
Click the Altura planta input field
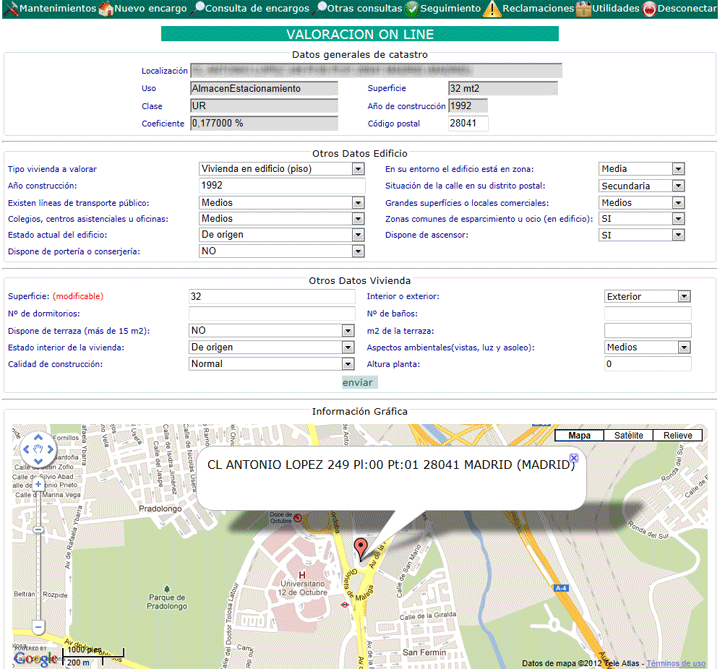coord(647,364)
